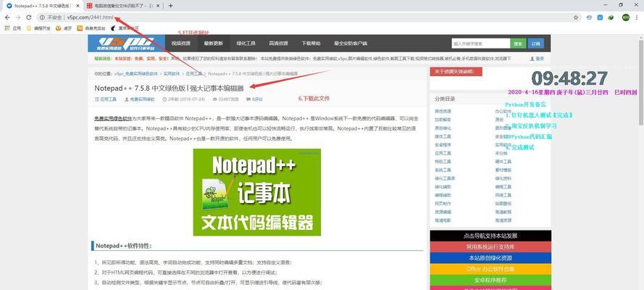Click blue 本站原创绿化资源 banner
This screenshot has height=290, width=644.
point(490,258)
